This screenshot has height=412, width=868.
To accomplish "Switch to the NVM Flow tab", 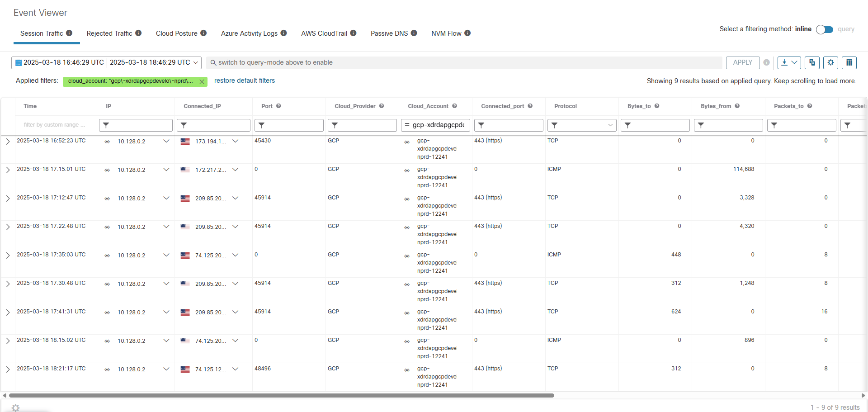I will click(446, 33).
